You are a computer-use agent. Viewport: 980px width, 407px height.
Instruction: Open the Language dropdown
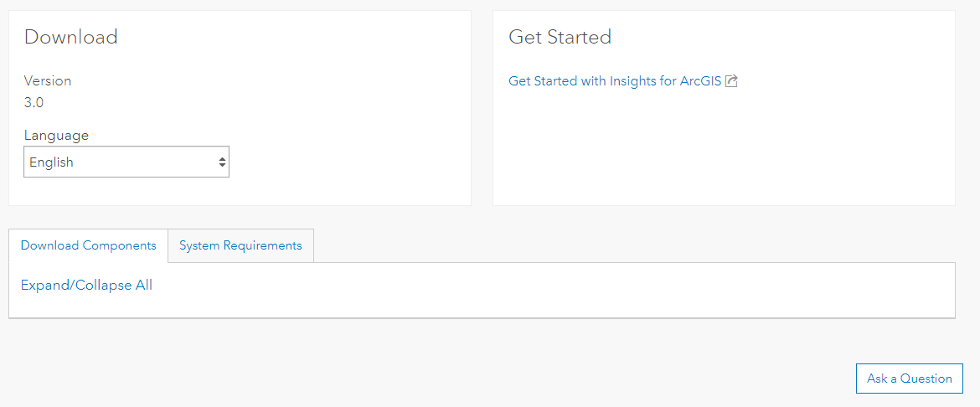pos(126,162)
